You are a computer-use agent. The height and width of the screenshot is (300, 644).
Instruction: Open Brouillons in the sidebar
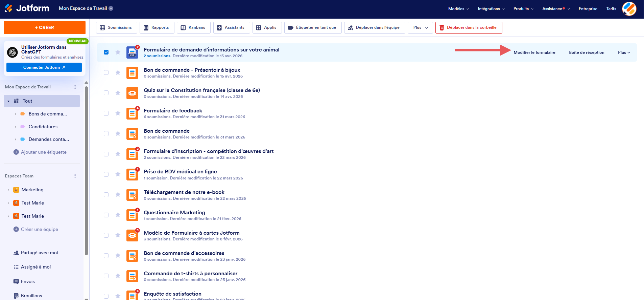(x=28, y=296)
